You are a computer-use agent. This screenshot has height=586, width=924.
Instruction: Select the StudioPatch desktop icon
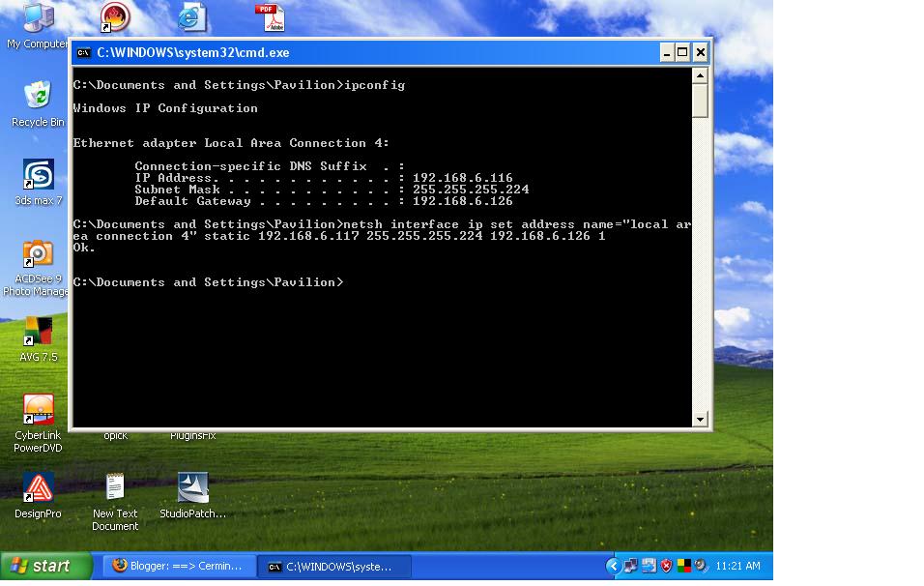(x=192, y=495)
